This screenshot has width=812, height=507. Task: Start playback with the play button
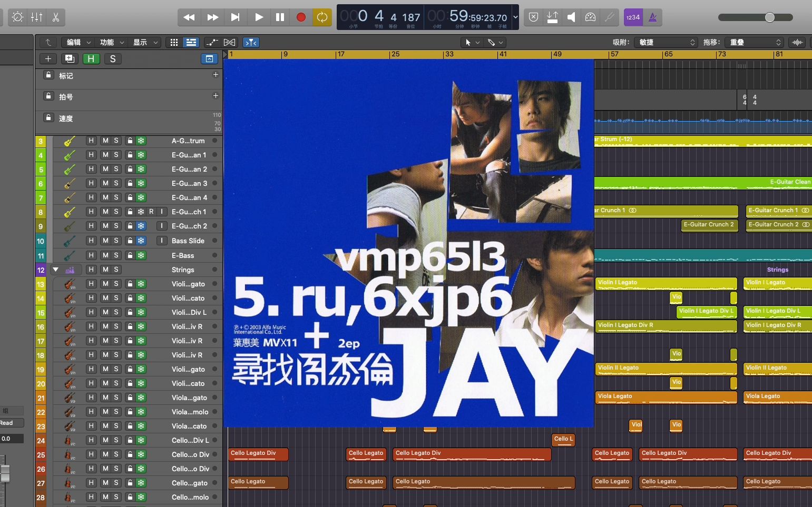[x=259, y=17]
